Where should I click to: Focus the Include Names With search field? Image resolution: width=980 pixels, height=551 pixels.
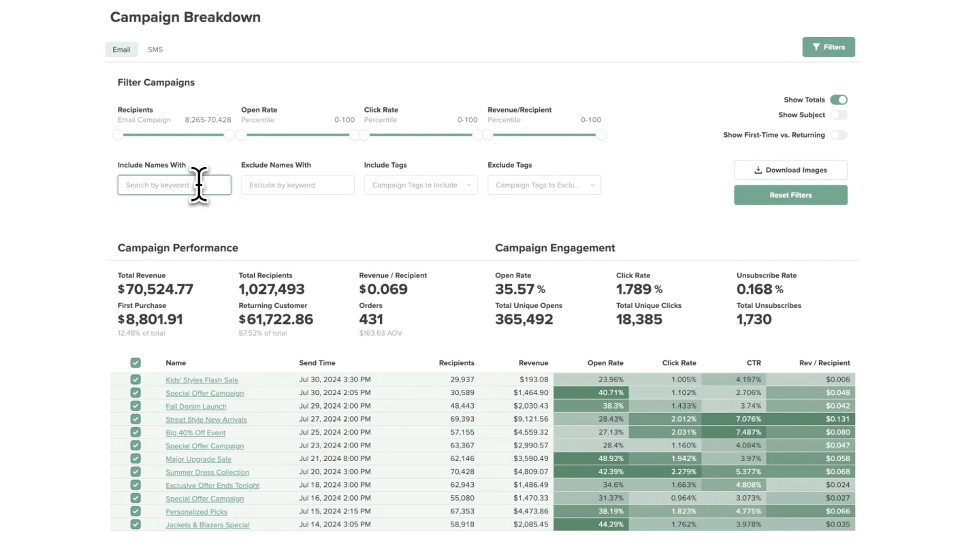[x=174, y=185]
